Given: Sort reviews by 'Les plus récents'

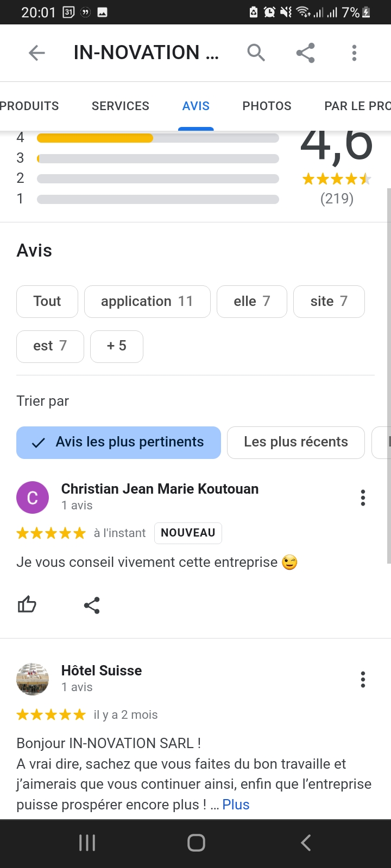Looking at the screenshot, I should click(x=295, y=442).
